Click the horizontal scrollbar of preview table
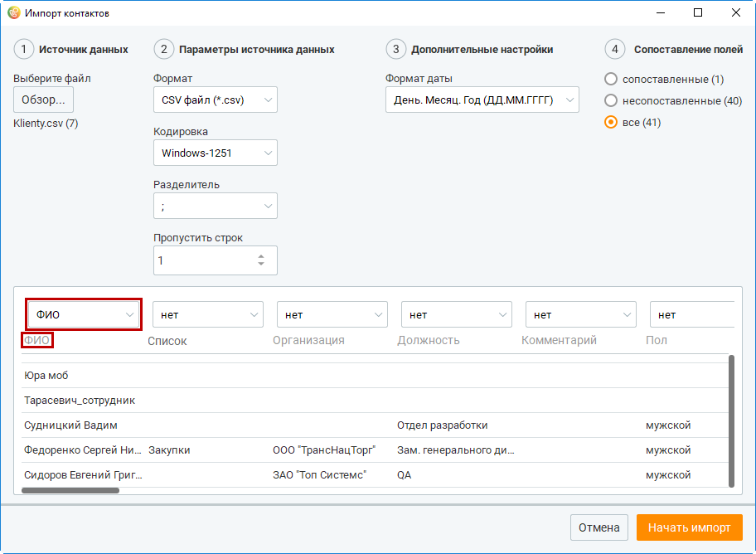This screenshot has width=756, height=554. coord(70,491)
